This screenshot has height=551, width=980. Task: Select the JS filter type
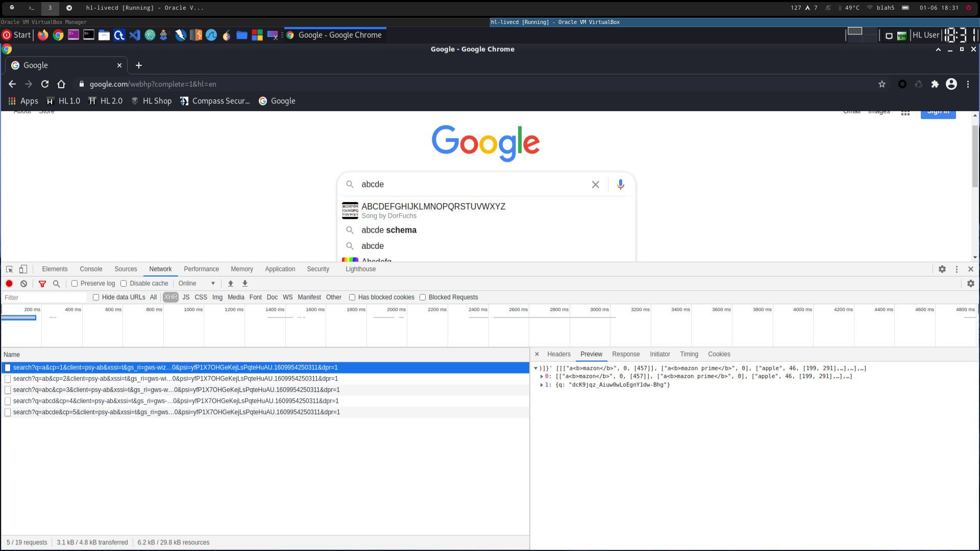click(186, 297)
